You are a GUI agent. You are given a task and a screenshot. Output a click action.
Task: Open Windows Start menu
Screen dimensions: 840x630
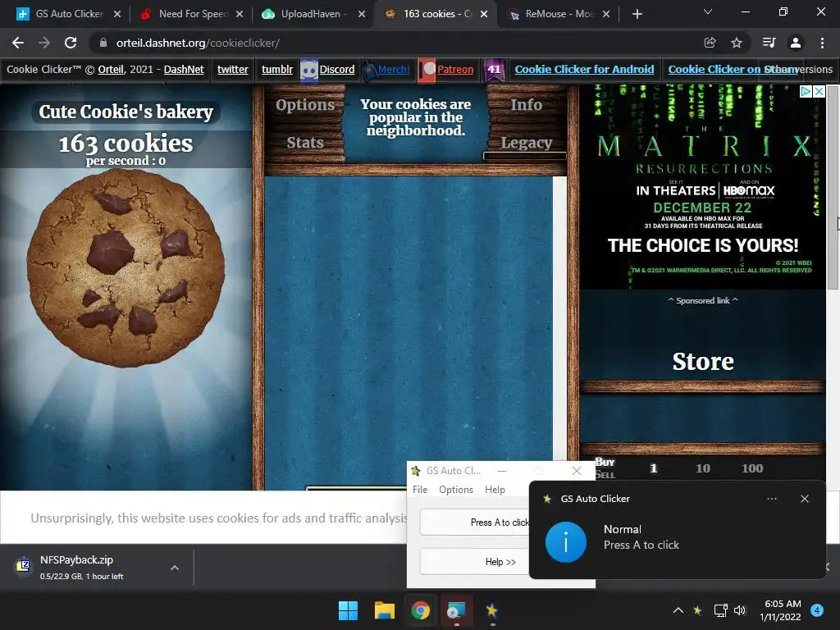click(x=348, y=610)
